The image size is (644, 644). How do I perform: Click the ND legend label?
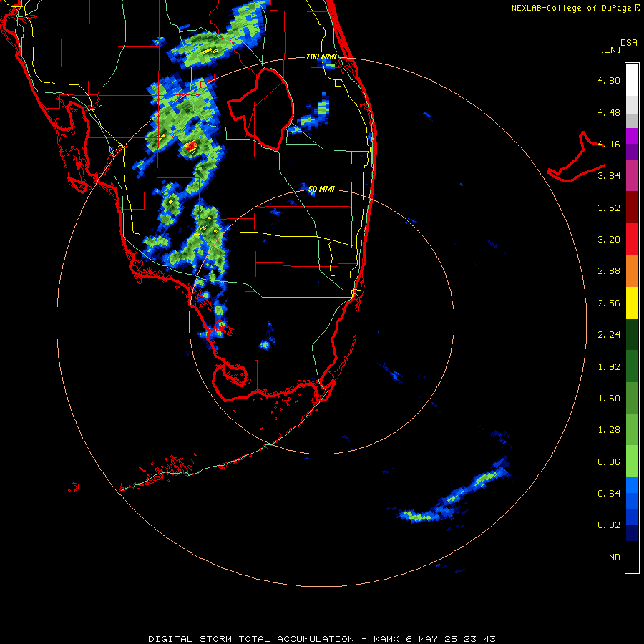click(x=615, y=557)
